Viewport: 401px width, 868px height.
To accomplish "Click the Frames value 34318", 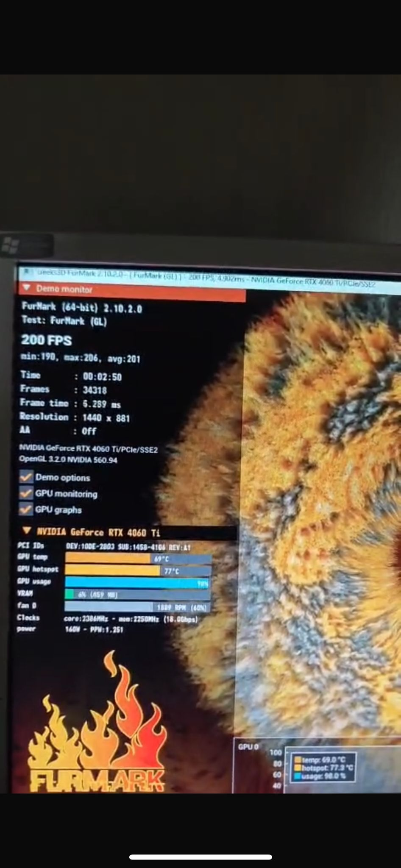I will 95,390.
